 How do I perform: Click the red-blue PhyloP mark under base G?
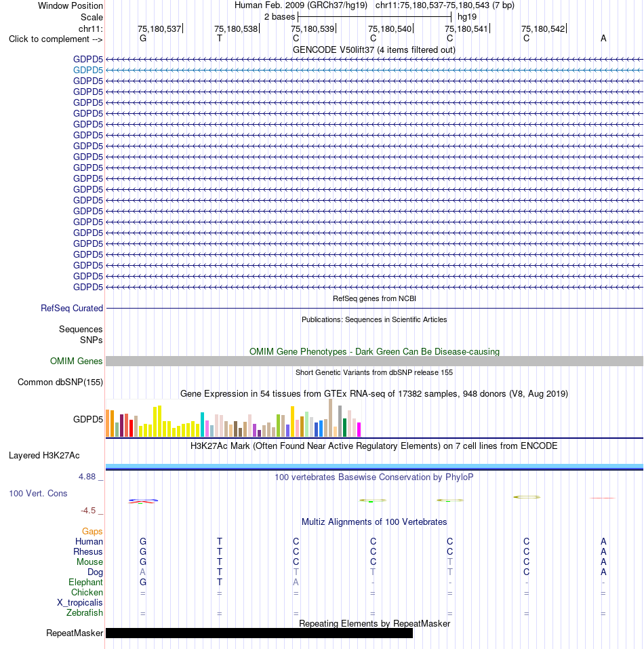143,501
